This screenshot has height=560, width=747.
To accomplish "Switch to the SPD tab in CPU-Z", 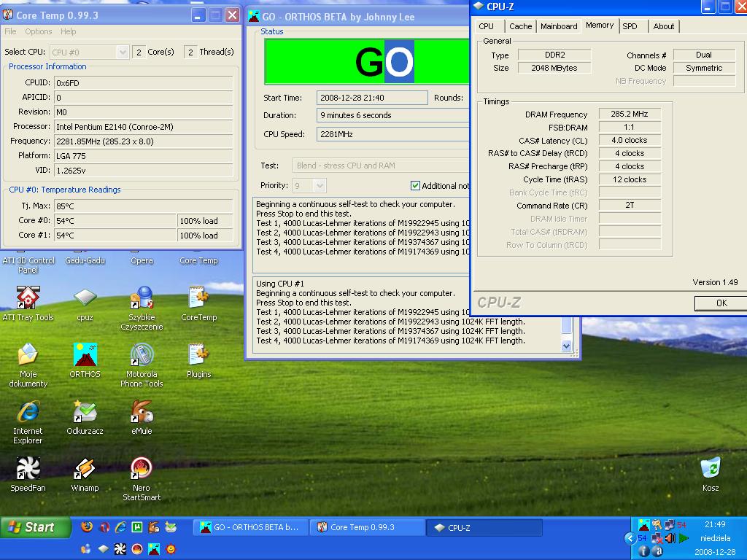I will [630, 26].
